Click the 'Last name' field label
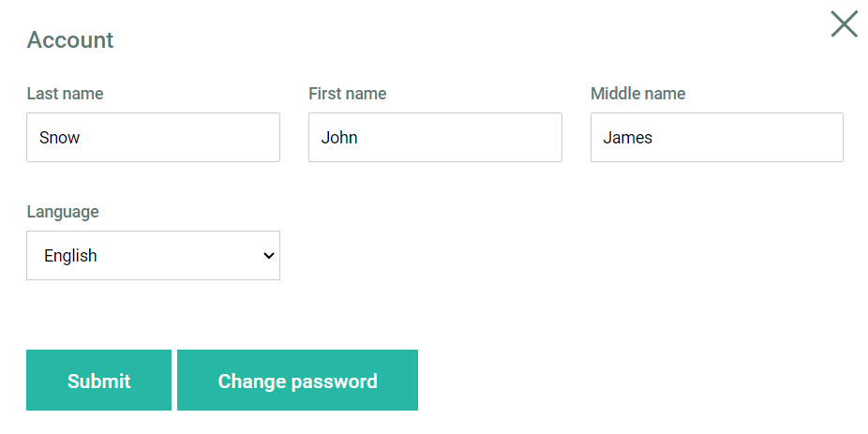 65,94
